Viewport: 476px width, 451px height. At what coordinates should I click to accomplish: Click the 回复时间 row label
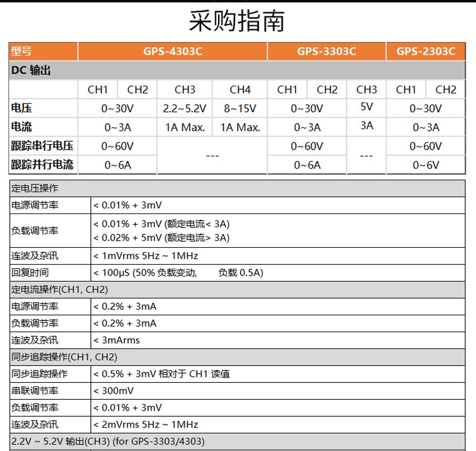[30, 273]
